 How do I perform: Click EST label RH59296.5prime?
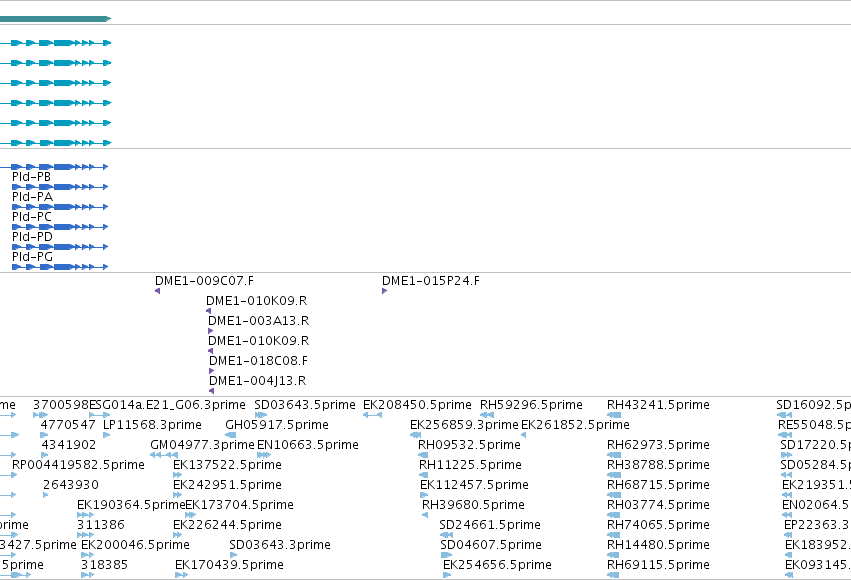(x=531, y=405)
